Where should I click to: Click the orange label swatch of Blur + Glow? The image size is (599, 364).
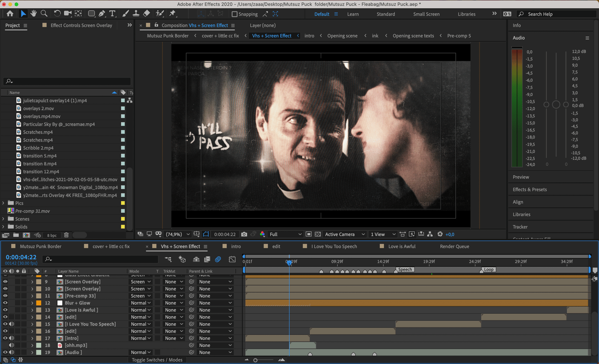coord(39,303)
